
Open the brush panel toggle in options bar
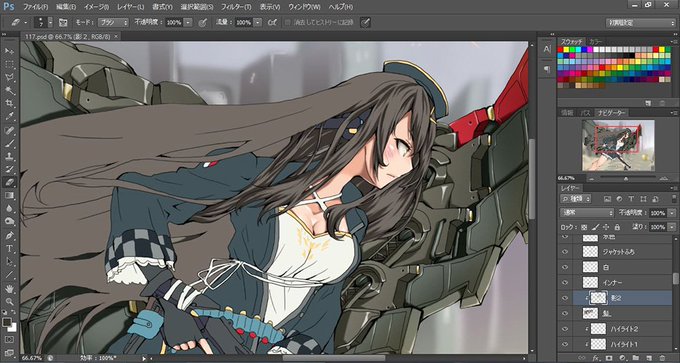(63, 23)
